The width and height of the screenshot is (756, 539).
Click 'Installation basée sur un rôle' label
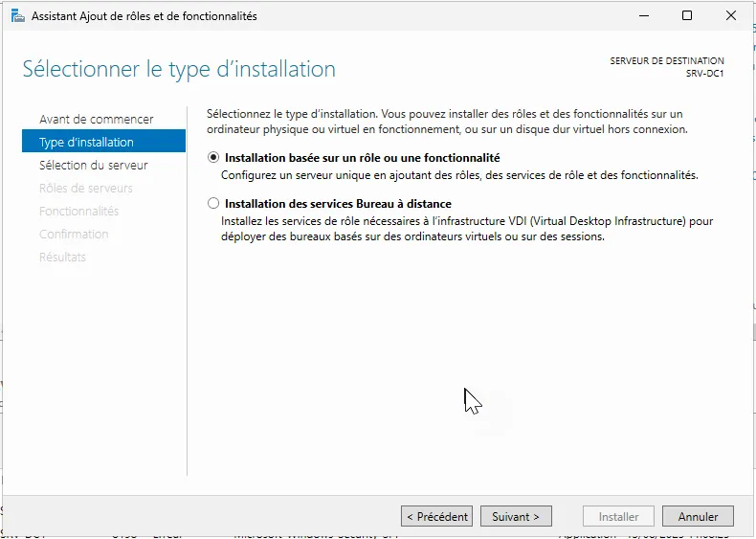(362, 158)
